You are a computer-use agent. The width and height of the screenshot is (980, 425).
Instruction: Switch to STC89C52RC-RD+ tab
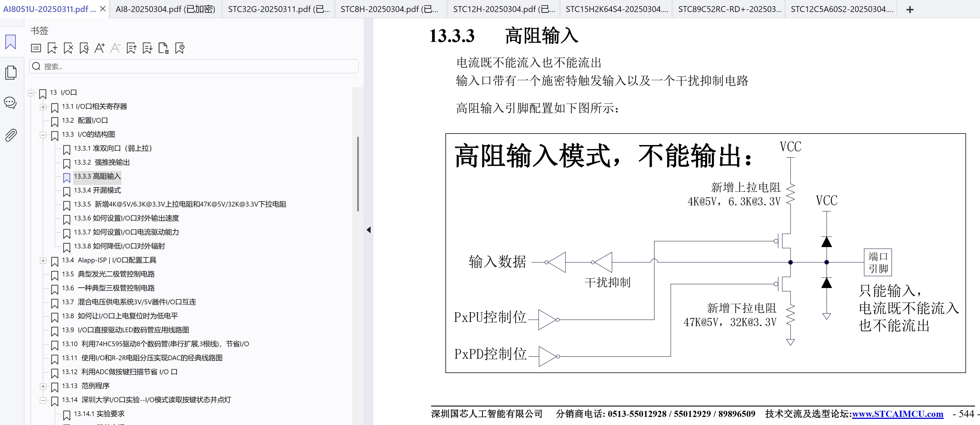tap(730, 9)
